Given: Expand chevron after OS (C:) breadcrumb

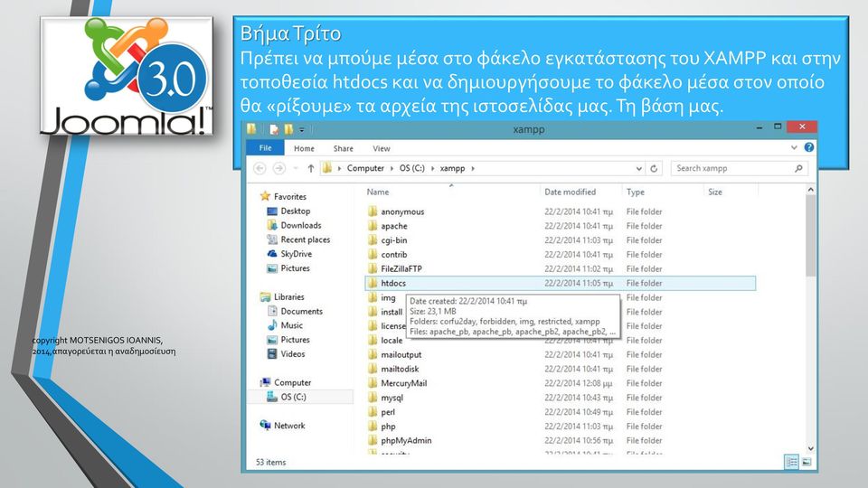Looking at the screenshot, I should coord(432,168).
